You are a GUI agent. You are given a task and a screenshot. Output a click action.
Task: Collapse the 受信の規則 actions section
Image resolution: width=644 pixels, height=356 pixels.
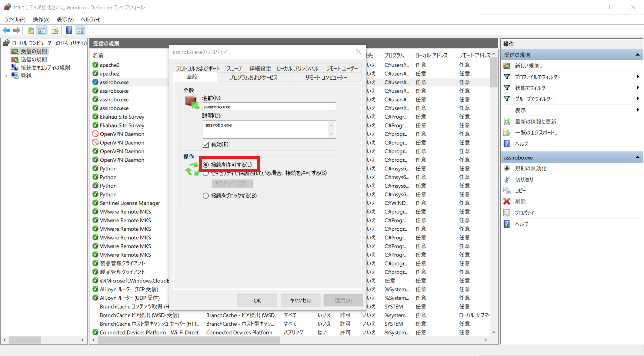tap(637, 55)
